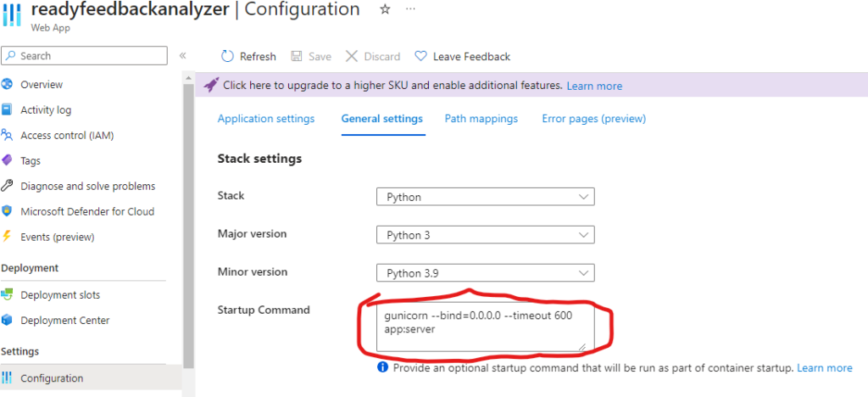The height and width of the screenshot is (397, 868).
Task: Click the Refresh icon in toolbar
Action: [x=227, y=56]
